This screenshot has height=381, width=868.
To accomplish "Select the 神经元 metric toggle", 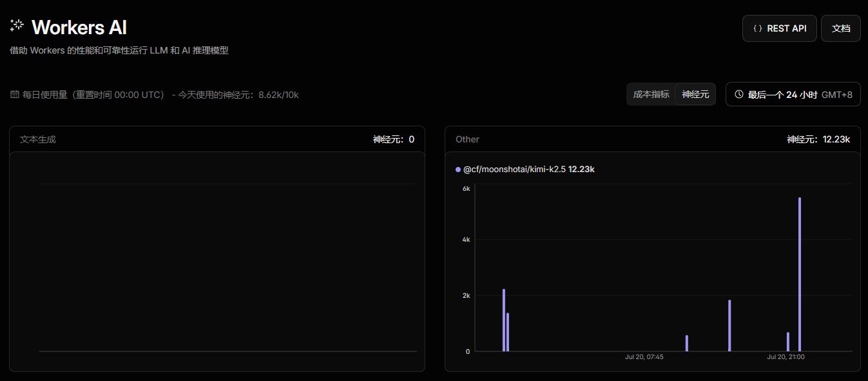I will pyautogui.click(x=695, y=94).
